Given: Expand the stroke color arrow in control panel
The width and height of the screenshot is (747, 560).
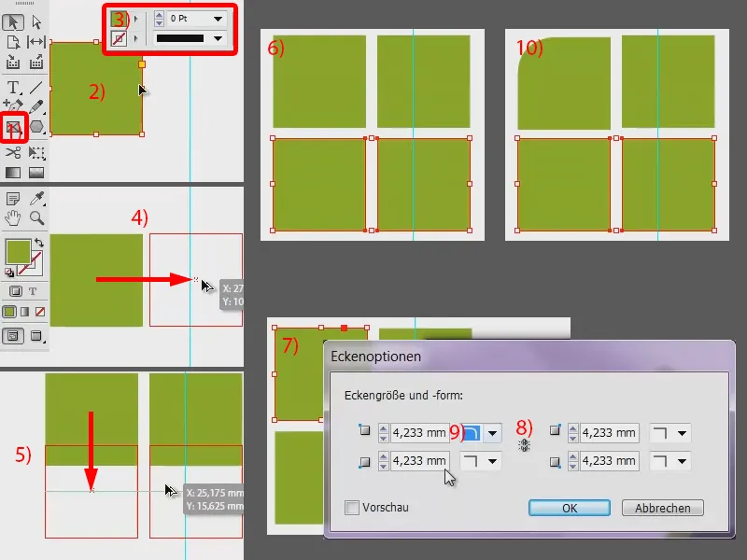Looking at the screenshot, I should point(135,38).
